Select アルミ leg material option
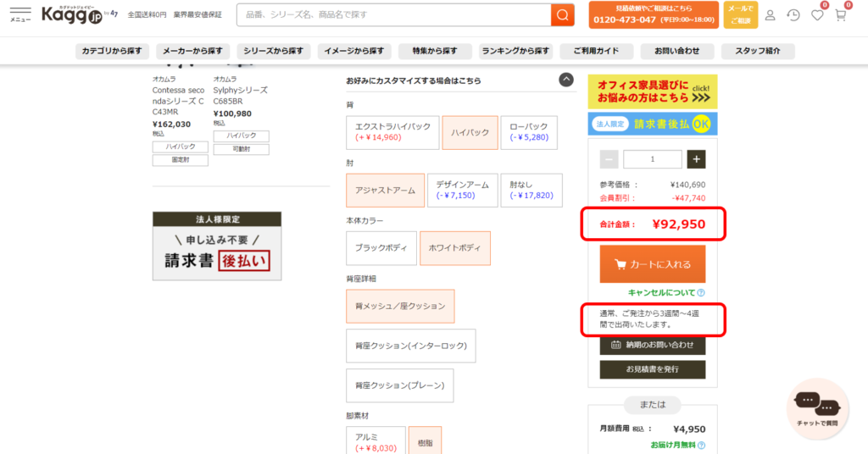This screenshot has height=454, width=868. 376,441
